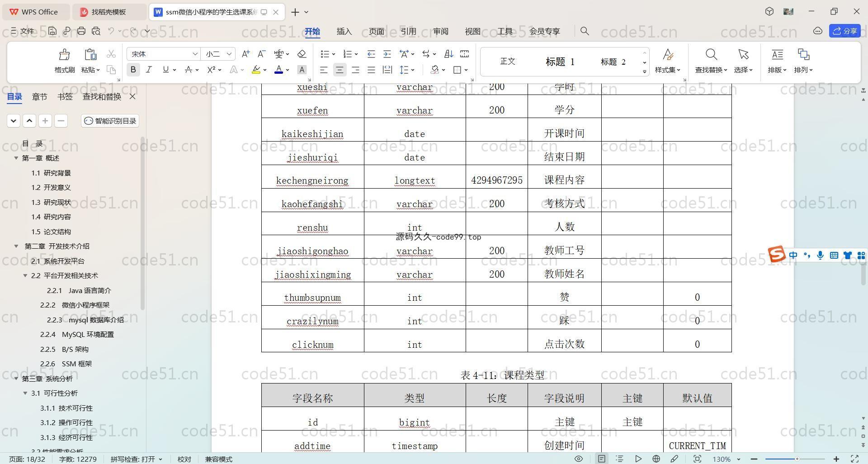This screenshot has width=868, height=464.
Task: Toggle justify text alignment
Action: tap(371, 70)
